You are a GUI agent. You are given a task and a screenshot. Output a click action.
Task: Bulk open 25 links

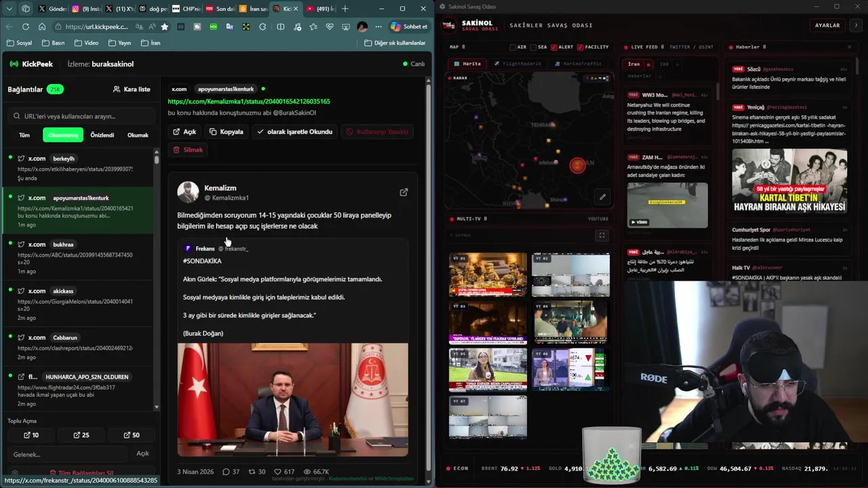81,435
